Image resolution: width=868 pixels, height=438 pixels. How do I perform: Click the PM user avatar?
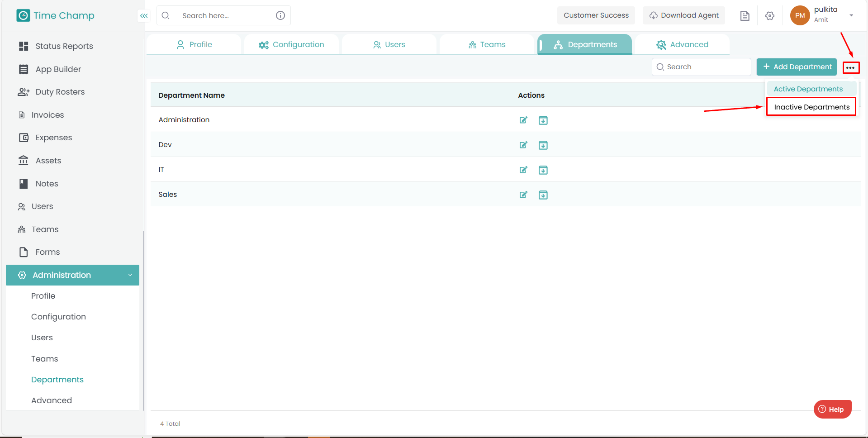[800, 15]
